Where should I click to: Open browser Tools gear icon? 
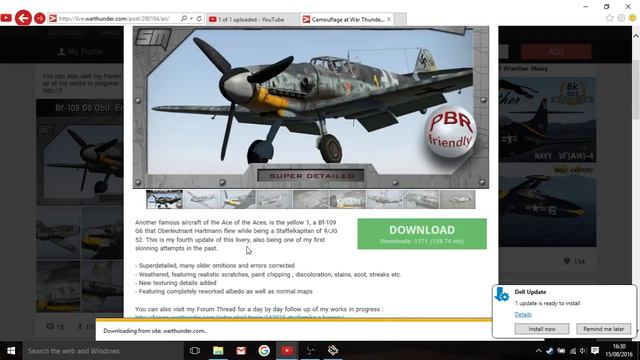click(x=621, y=18)
